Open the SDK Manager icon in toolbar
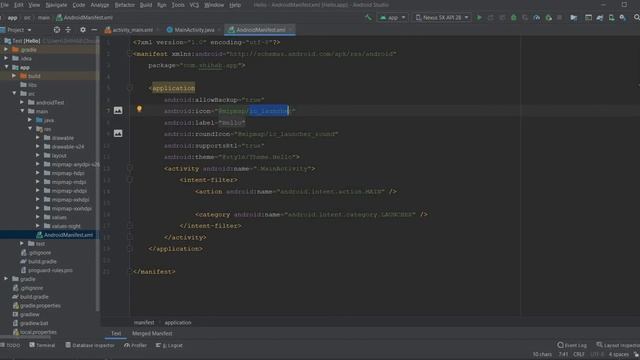The image size is (640, 360). tap(622, 18)
